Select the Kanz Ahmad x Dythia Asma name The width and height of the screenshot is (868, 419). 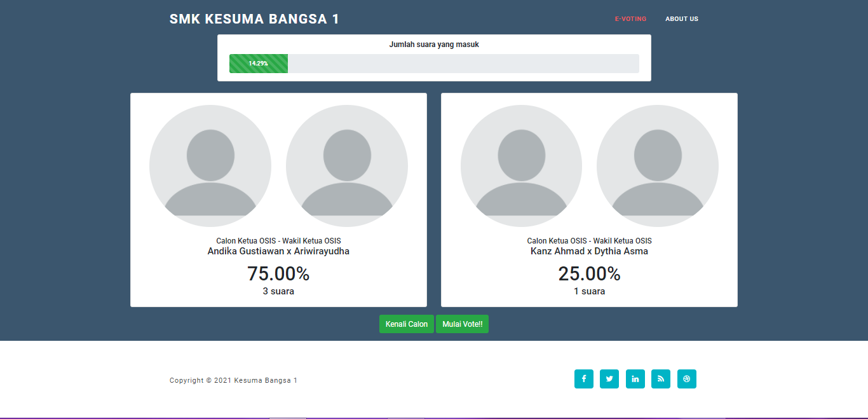coord(589,251)
